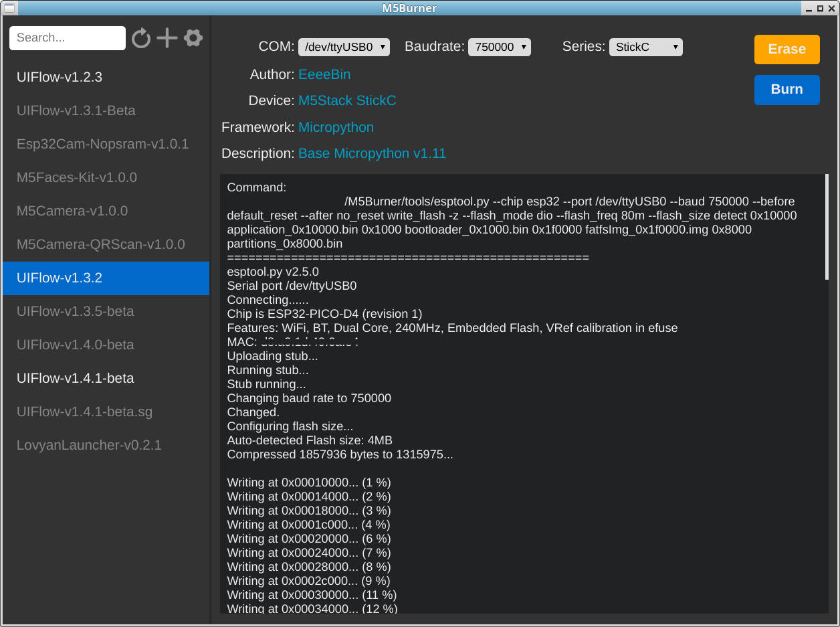840x627 pixels.
Task: Click description Base Micropython v1.11
Action: point(372,153)
